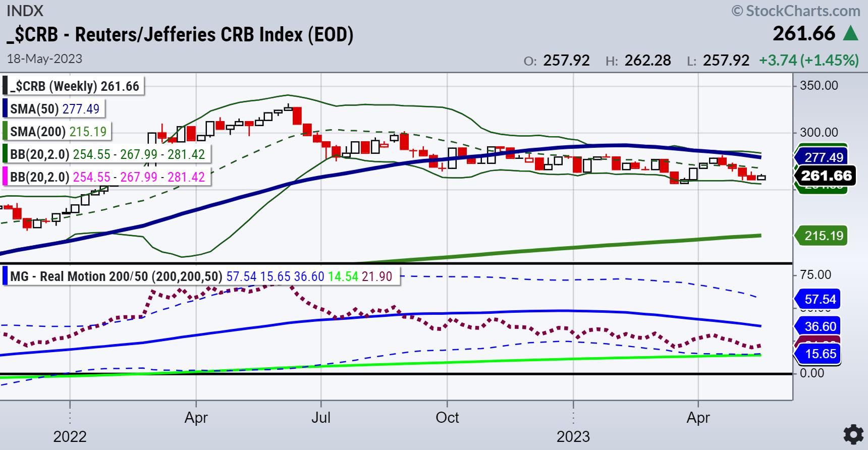Select the SMA(200) legend entry

tap(58, 132)
